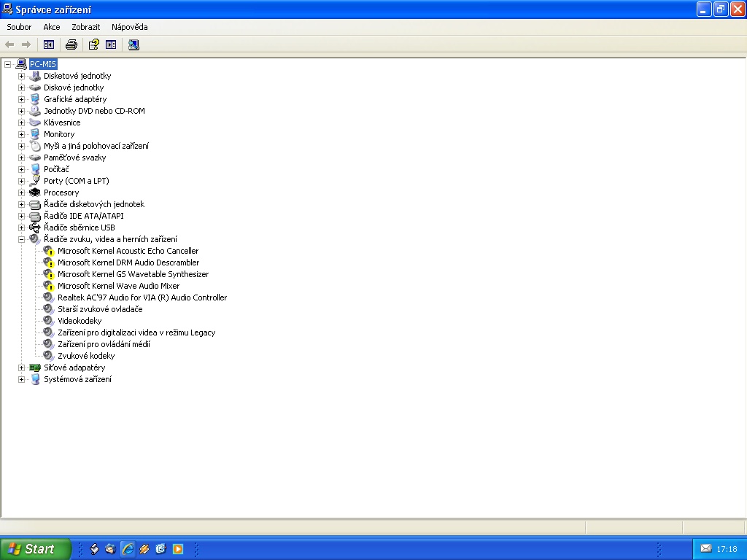Click the Properties toolbar icon with question mark
The image size is (747, 560).
click(93, 44)
